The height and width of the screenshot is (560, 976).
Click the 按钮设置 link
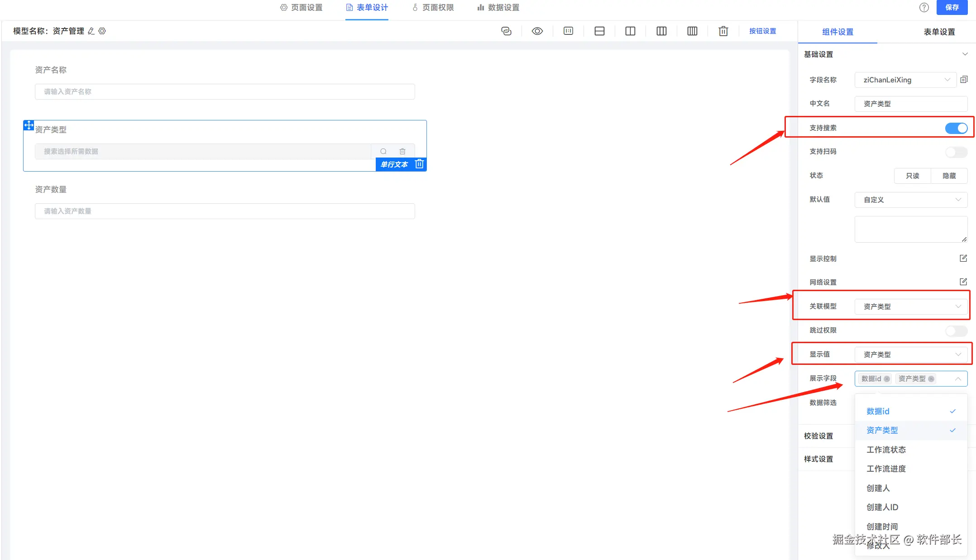tap(762, 31)
